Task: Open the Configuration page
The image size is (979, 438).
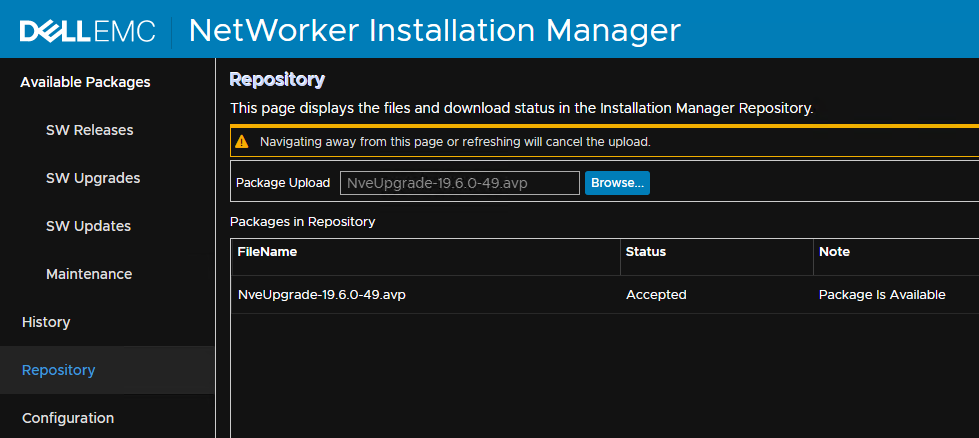Action: 68,418
